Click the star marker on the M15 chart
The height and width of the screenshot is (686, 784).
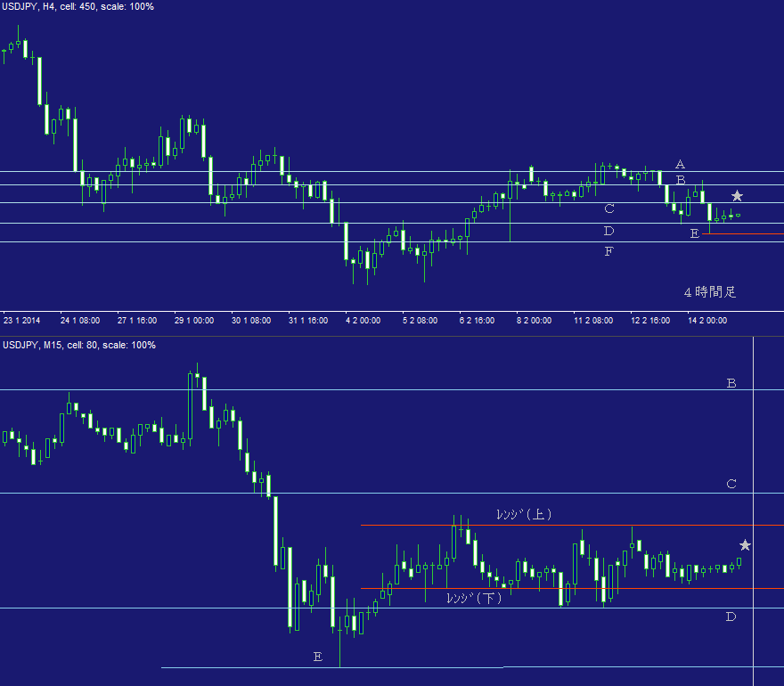[745, 545]
